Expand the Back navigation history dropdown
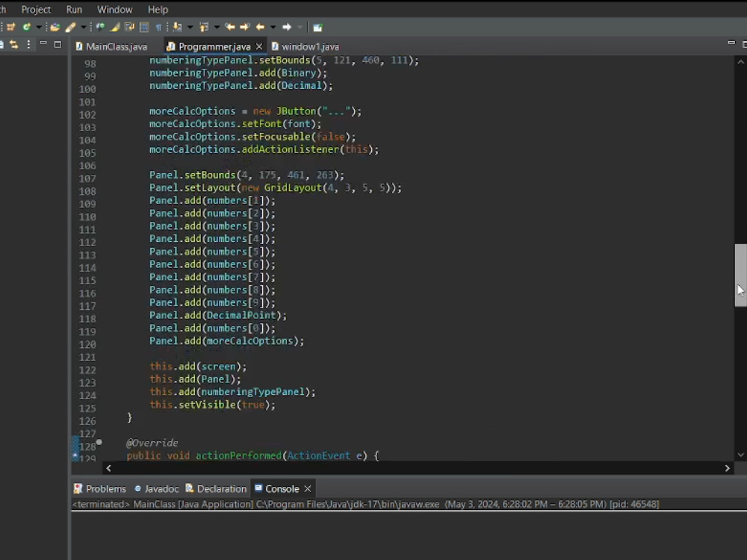The image size is (747, 560). (x=273, y=27)
